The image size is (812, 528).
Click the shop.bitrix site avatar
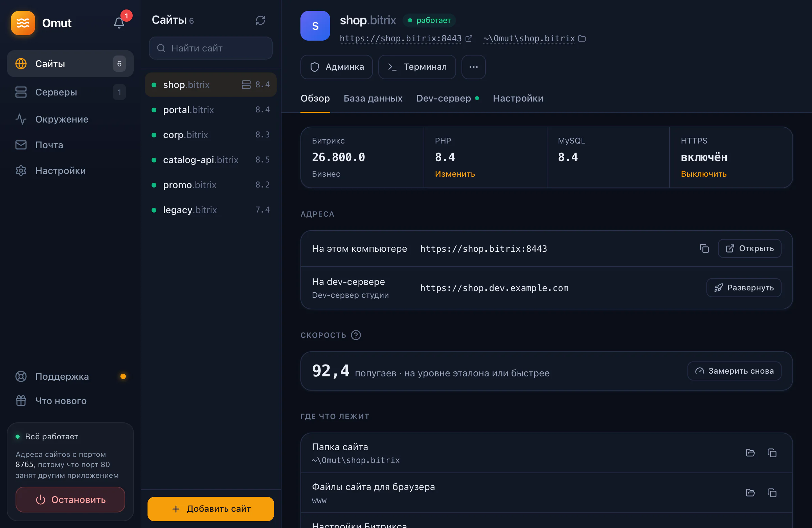tap(315, 26)
